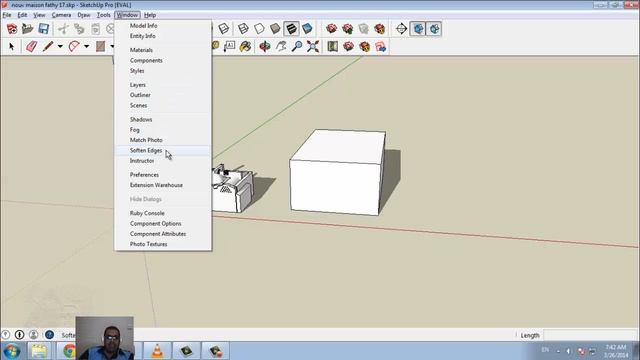Open the Camera menu

[x=61, y=15]
